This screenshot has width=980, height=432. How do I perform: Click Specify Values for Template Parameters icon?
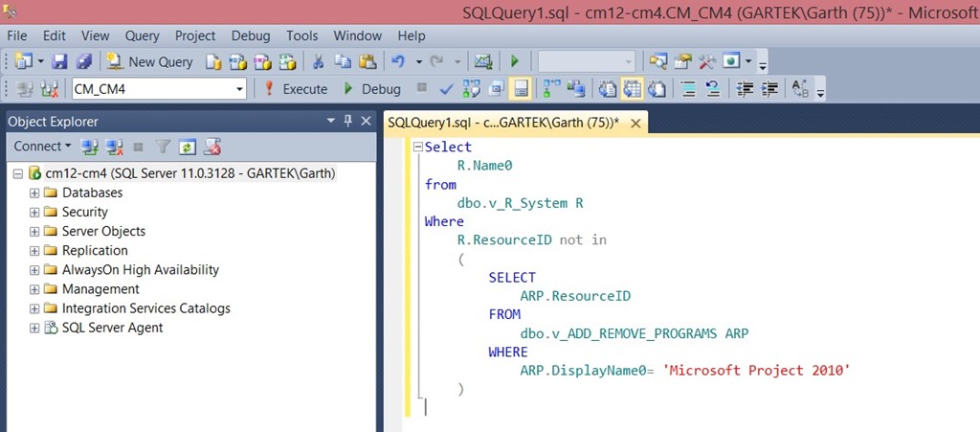point(800,89)
